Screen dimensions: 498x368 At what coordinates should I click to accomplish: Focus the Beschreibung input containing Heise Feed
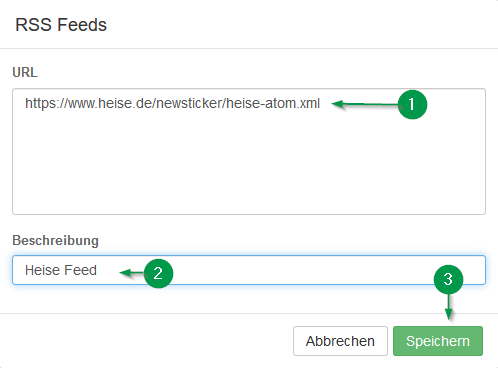[x=249, y=270]
